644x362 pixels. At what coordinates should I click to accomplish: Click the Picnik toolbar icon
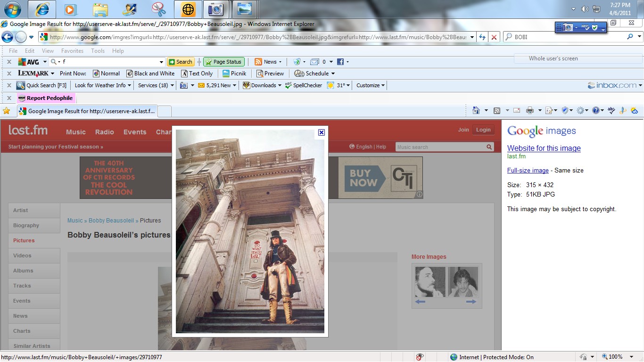(226, 74)
